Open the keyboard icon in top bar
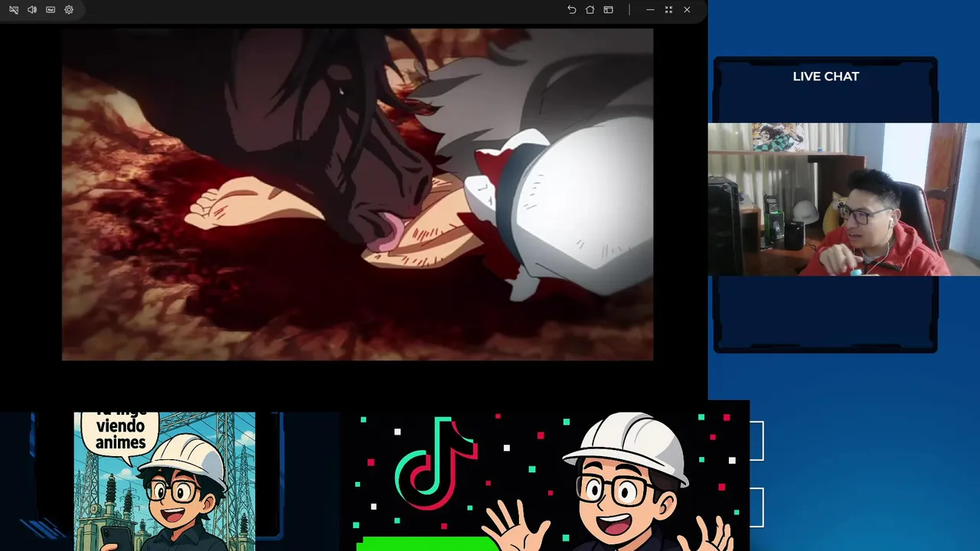This screenshot has width=980, height=551. [51, 10]
